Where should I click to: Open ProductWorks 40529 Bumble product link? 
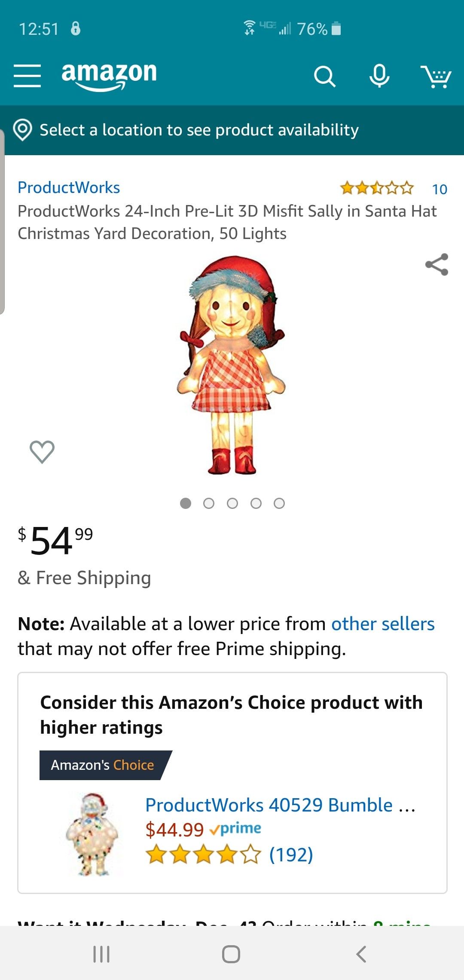click(280, 805)
